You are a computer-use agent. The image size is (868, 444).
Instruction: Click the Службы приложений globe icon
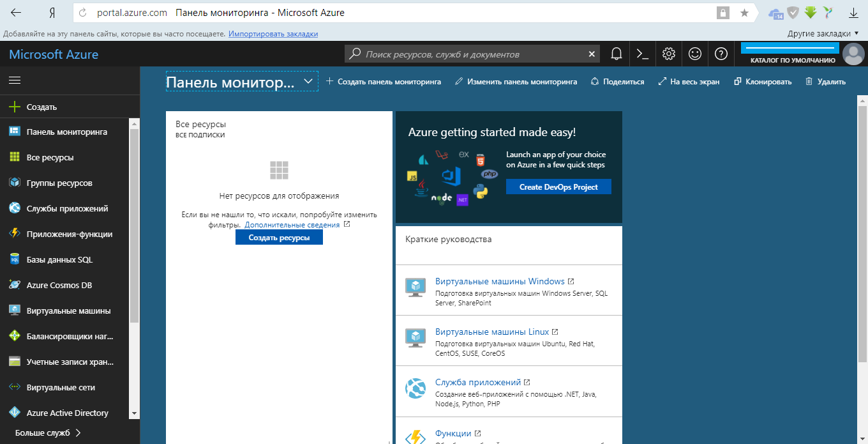[15, 208]
